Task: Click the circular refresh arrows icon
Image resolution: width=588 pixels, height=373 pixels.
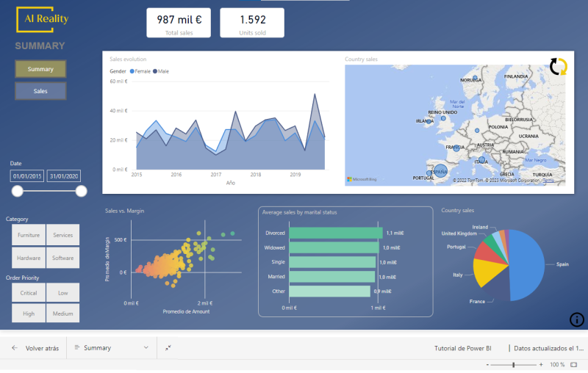Action: tap(559, 67)
